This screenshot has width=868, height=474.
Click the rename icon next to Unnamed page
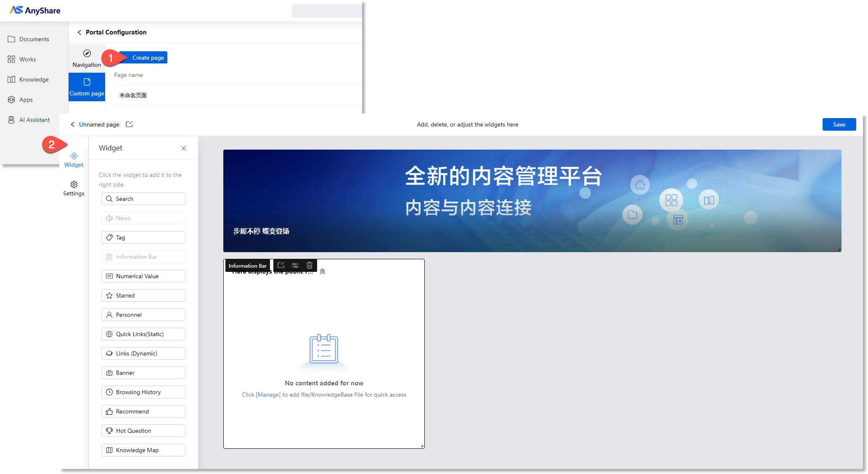pos(129,124)
